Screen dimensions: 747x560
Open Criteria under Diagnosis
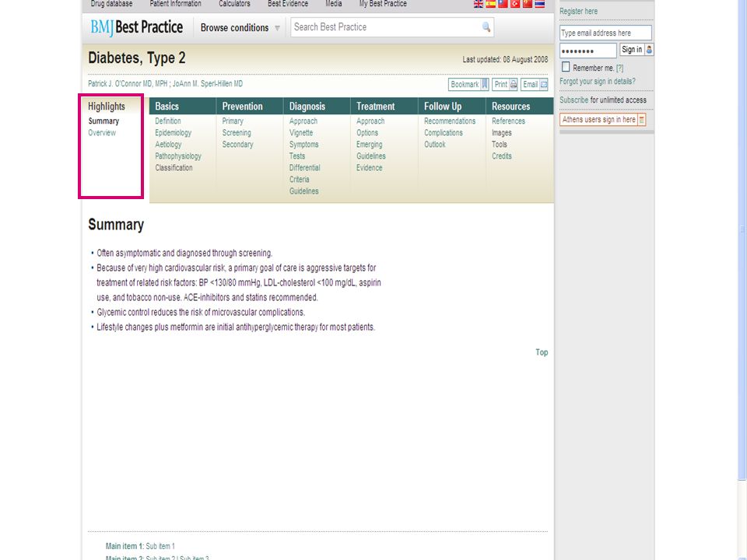click(x=299, y=180)
